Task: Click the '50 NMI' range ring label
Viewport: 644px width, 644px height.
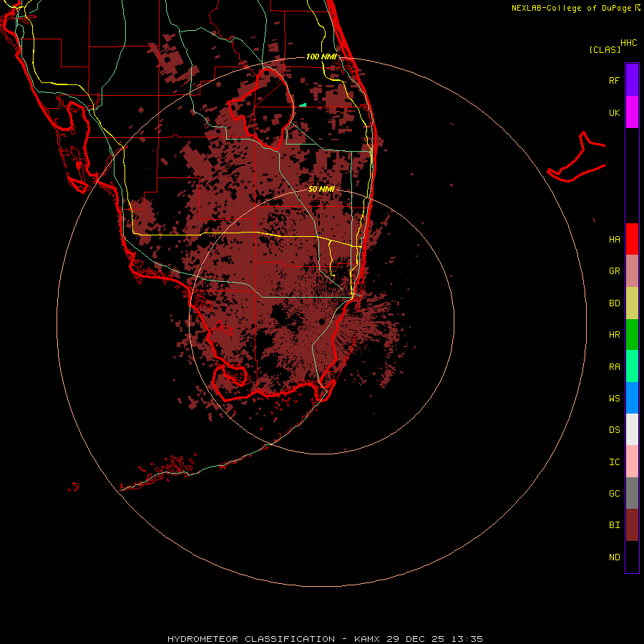Action: 321,189
